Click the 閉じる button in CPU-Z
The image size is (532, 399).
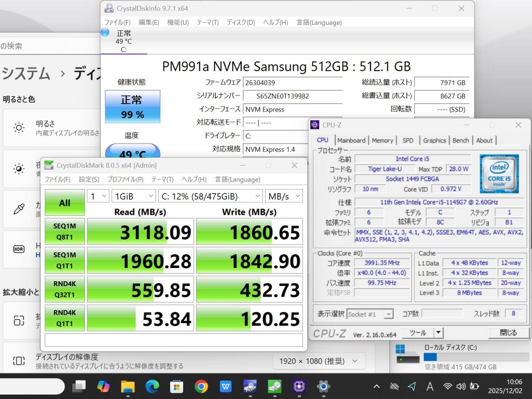pyautogui.click(x=508, y=333)
